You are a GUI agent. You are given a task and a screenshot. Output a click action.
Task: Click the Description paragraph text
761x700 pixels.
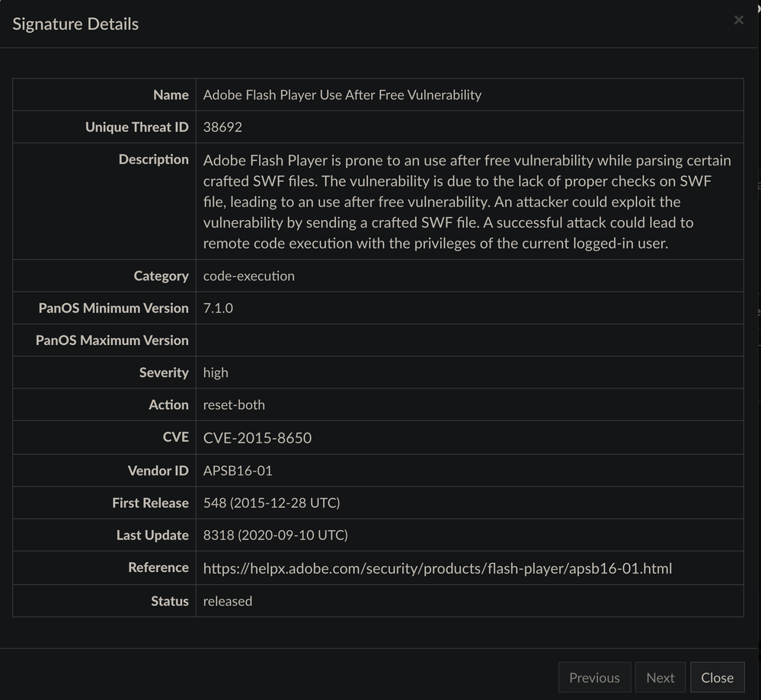pos(466,202)
